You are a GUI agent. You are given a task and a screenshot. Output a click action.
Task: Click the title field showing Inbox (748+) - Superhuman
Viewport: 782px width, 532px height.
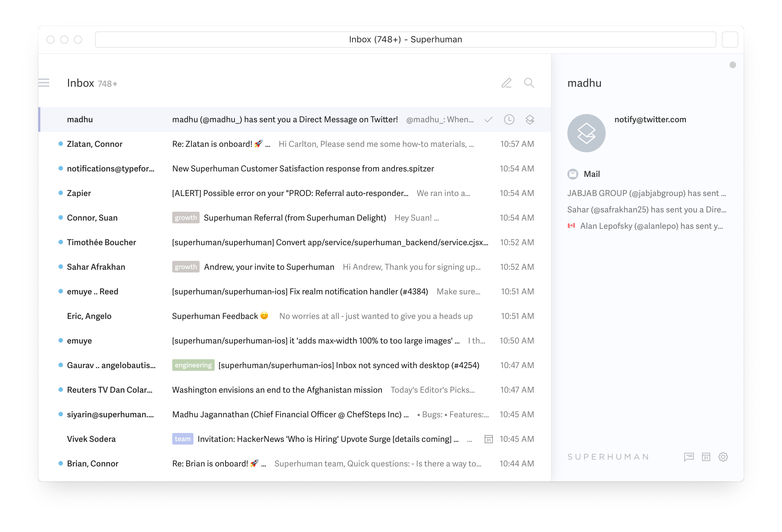click(x=405, y=40)
